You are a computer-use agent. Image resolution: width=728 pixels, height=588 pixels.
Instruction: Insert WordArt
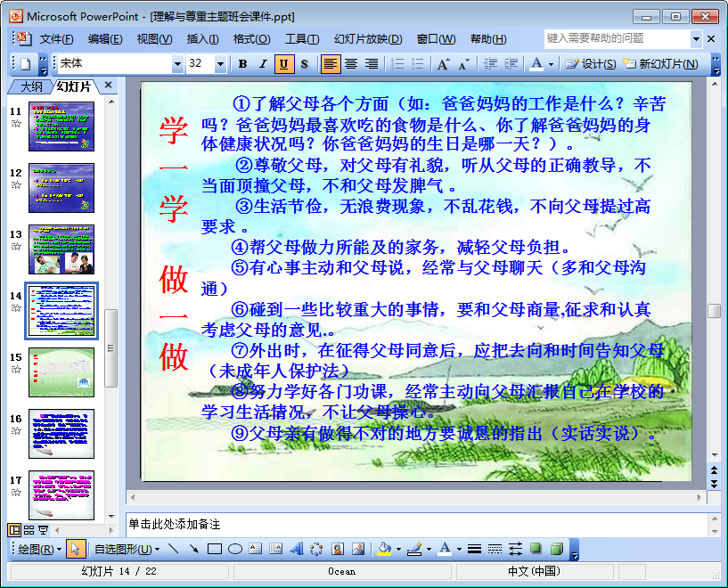[296, 550]
